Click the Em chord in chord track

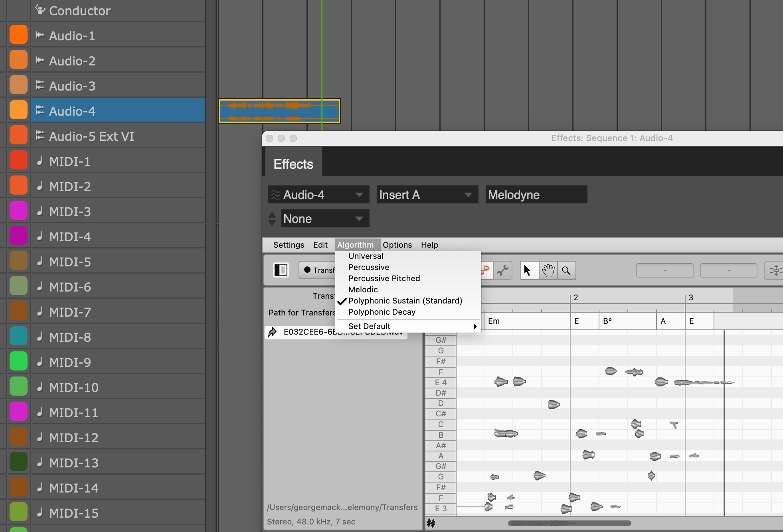[494, 321]
